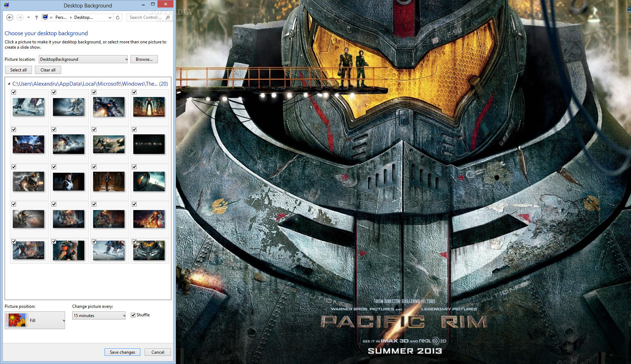Select the fourth thumbnail in row four
Viewport: 631px width, 364px height.
point(149,219)
